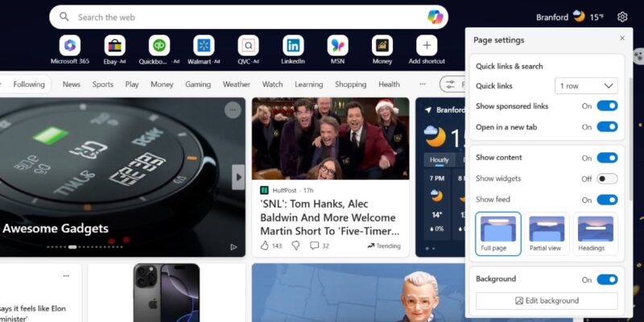The width and height of the screenshot is (644, 322).
Task: Open page settings gear icon
Action: (622, 17)
